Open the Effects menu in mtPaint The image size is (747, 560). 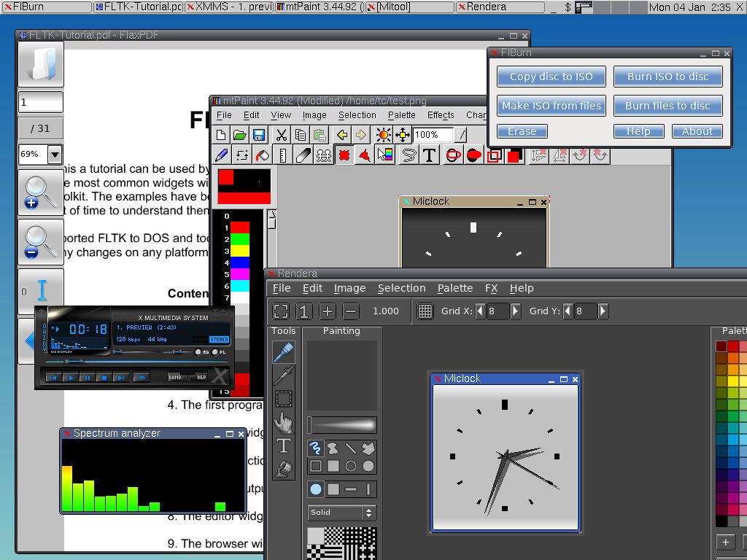(x=441, y=115)
